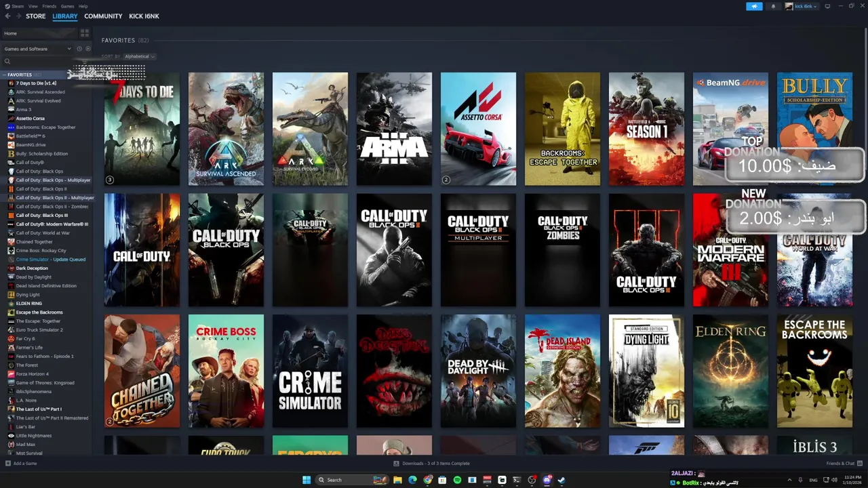
Task: Click the search magnifier in library sidebar
Action: tap(7, 61)
